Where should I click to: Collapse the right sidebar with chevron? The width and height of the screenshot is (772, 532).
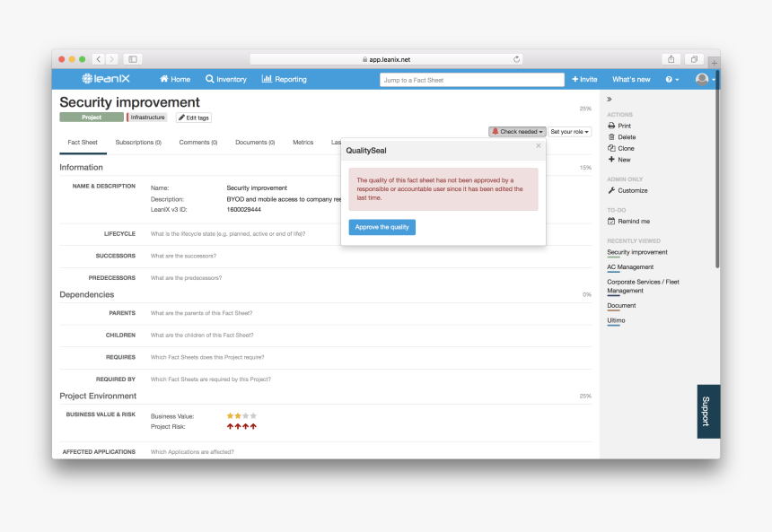[x=610, y=99]
